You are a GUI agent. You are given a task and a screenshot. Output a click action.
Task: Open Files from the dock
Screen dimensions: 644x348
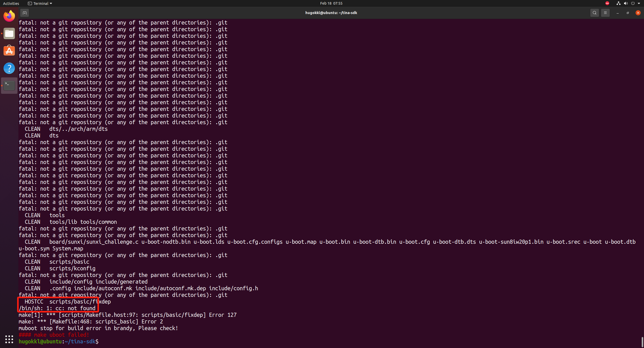[9, 34]
